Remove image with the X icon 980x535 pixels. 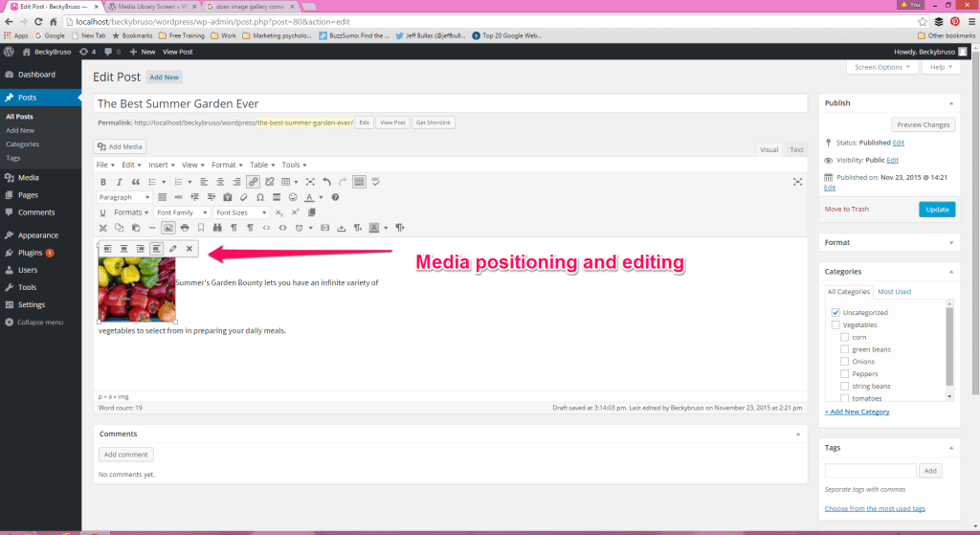point(189,249)
